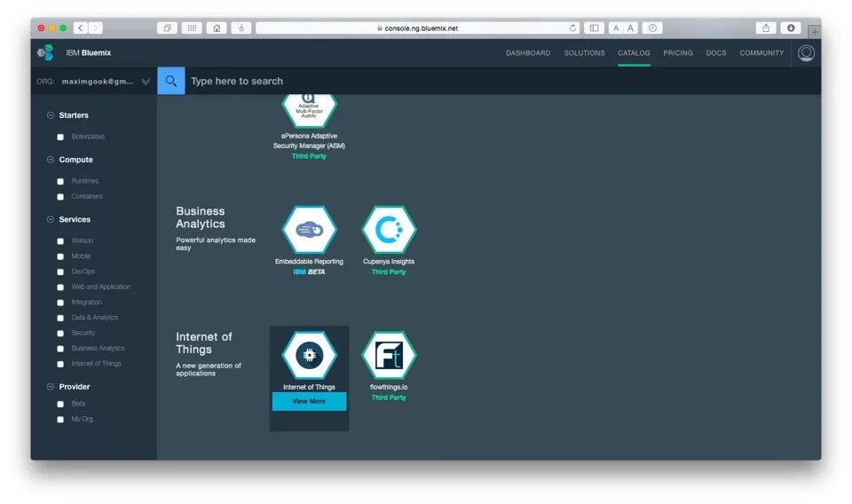Click the flowthings.io label

(x=389, y=387)
